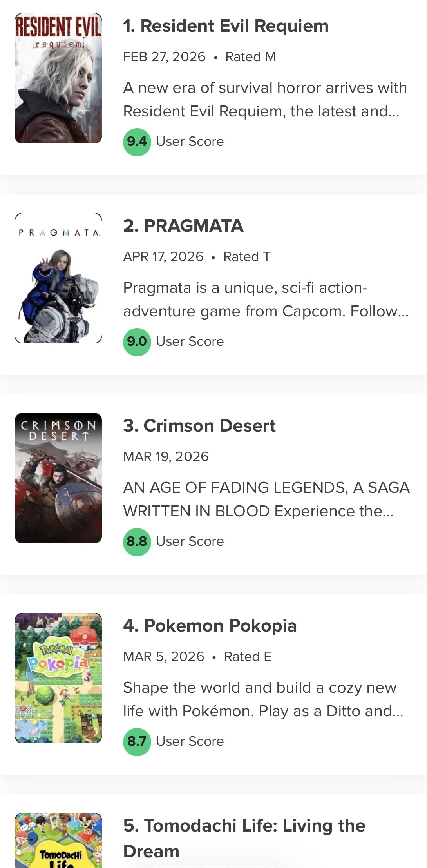Image resolution: width=427 pixels, height=868 pixels.
Task: Open PRAGMATA cover thumbnail
Action: coord(58,278)
